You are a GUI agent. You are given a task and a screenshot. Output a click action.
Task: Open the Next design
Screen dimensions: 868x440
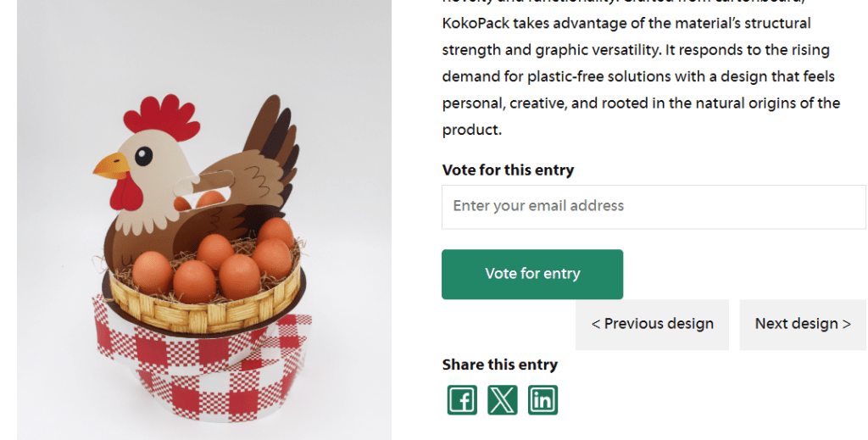pos(802,324)
